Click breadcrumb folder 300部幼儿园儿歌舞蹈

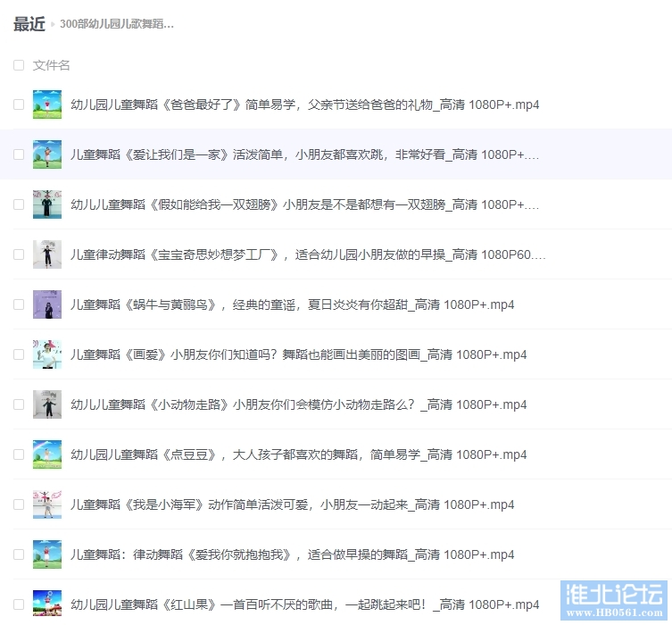pos(116,24)
